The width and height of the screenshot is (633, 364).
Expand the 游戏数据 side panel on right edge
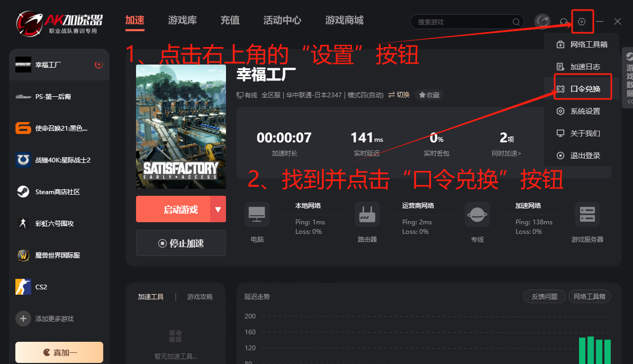tap(629, 78)
